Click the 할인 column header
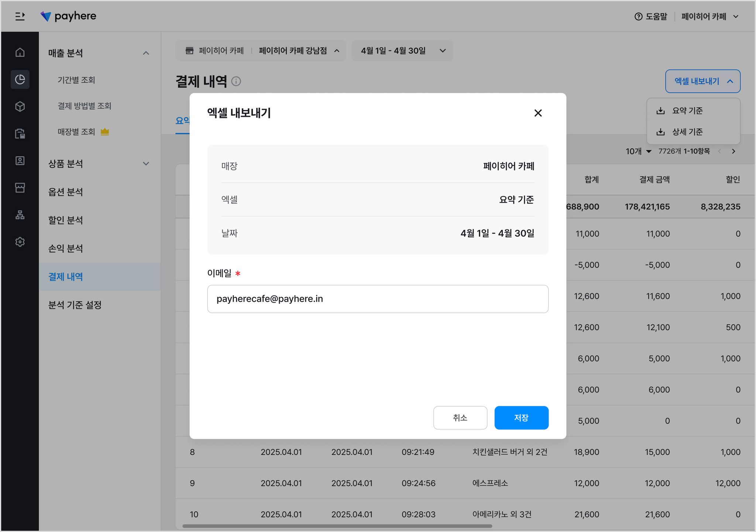Image resolution: width=756 pixels, height=532 pixels. [733, 179]
